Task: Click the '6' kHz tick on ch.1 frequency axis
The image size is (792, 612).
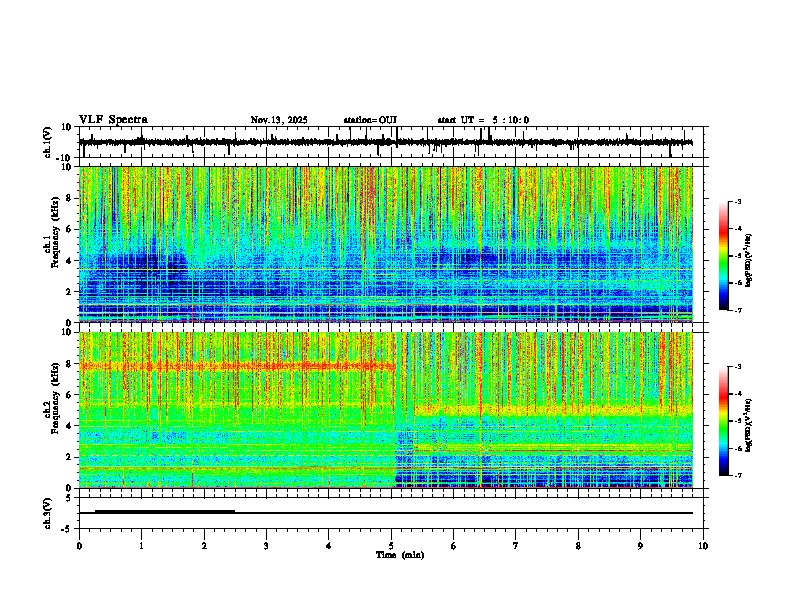Action: [70, 230]
